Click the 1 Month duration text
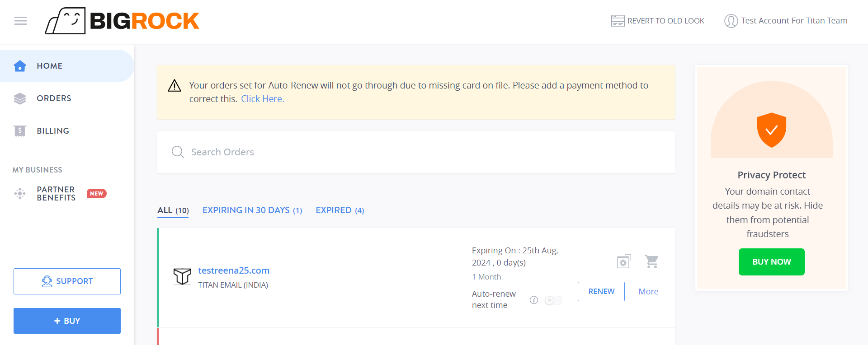868x345 pixels. click(x=486, y=277)
